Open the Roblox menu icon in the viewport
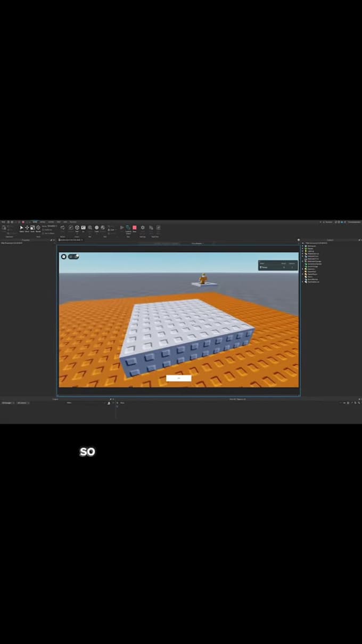The width and height of the screenshot is (362, 644). pos(63,257)
